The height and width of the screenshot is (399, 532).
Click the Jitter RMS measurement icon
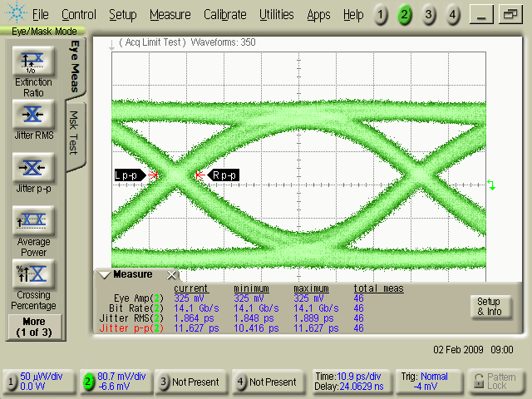click(x=33, y=115)
